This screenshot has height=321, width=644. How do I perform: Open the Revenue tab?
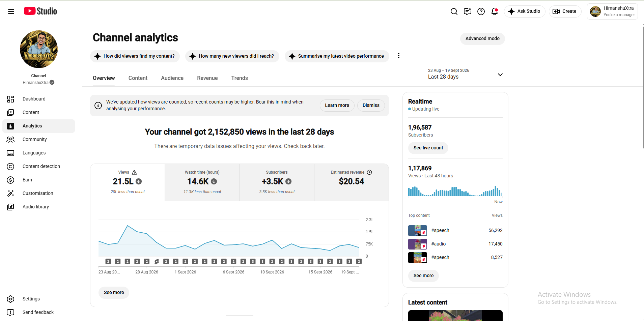tap(207, 78)
